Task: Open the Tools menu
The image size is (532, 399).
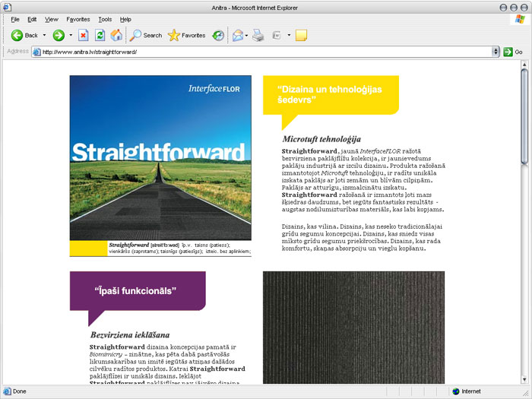Action: pos(105,19)
